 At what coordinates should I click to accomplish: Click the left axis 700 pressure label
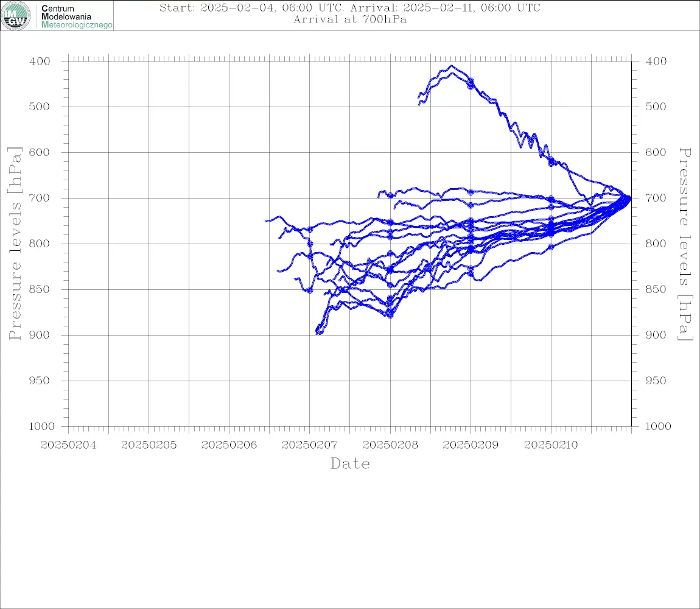[x=40, y=197]
